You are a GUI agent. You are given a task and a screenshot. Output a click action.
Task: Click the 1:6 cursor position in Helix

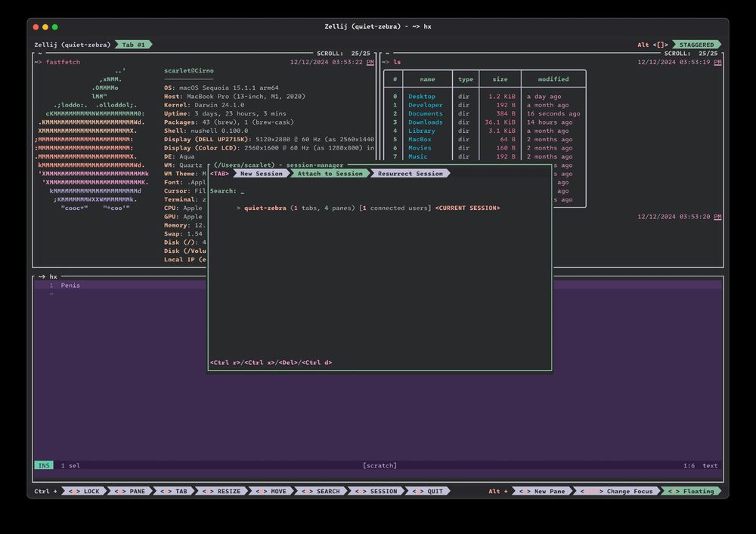pyautogui.click(x=689, y=465)
